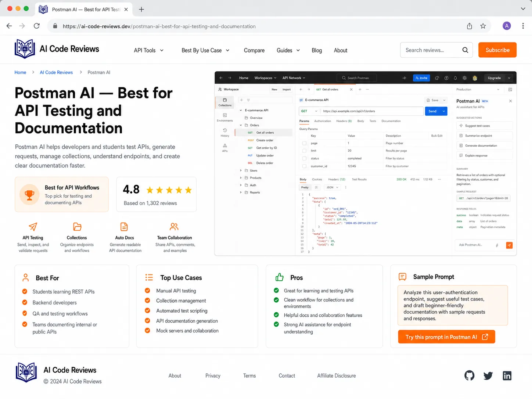The image size is (532, 399).
Task: Open the JSON format dropdown
Action: (x=332, y=187)
